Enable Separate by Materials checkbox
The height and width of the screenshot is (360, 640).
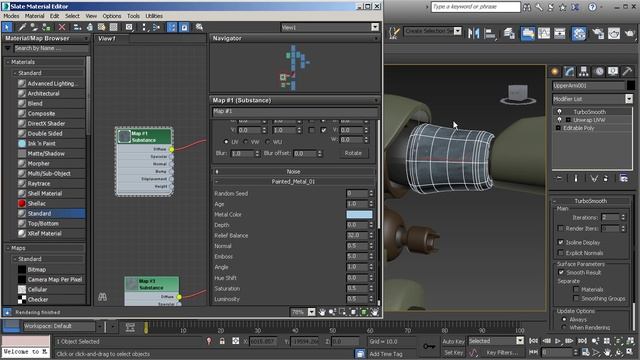(576, 289)
